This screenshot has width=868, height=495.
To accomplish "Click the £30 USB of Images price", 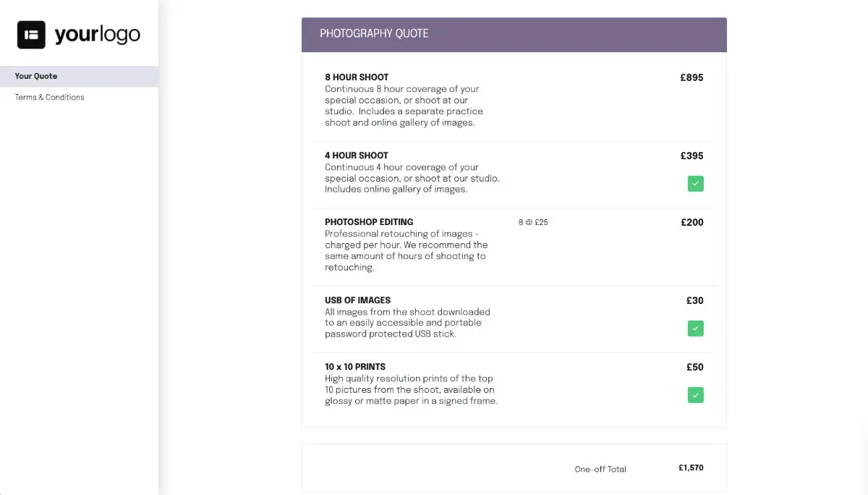I will [x=694, y=300].
